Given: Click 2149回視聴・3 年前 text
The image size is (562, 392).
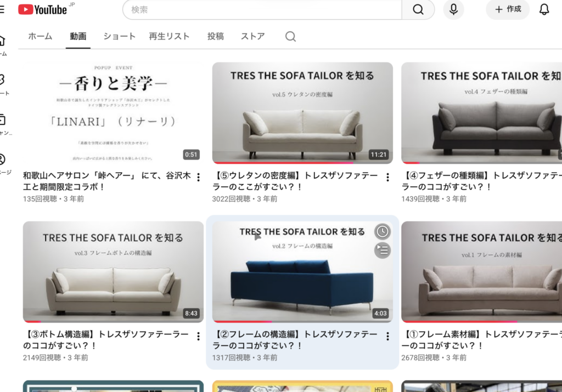Looking at the screenshot, I should 55,357.
